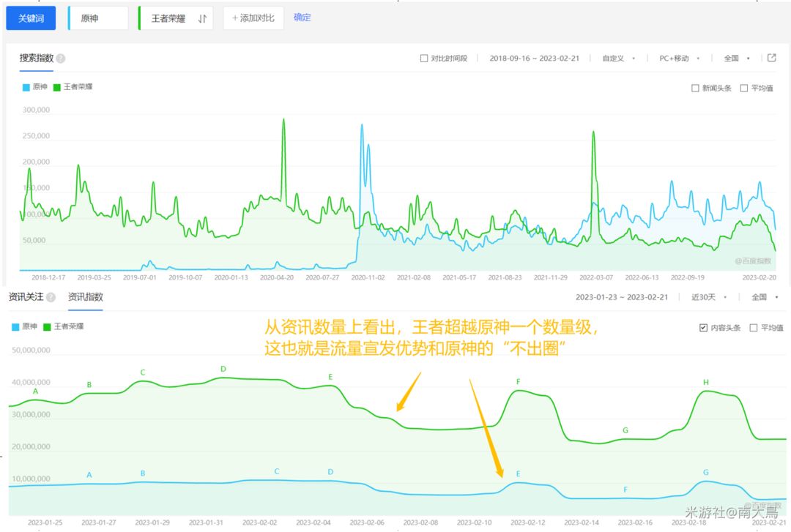
Task: Swap keywords using the arrows icon next to 王者荣耀
Action: [202, 18]
